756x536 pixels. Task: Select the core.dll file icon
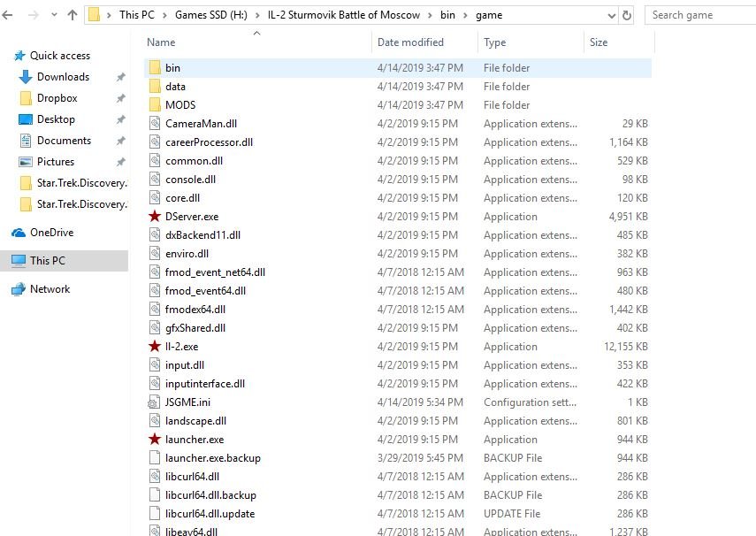(154, 198)
